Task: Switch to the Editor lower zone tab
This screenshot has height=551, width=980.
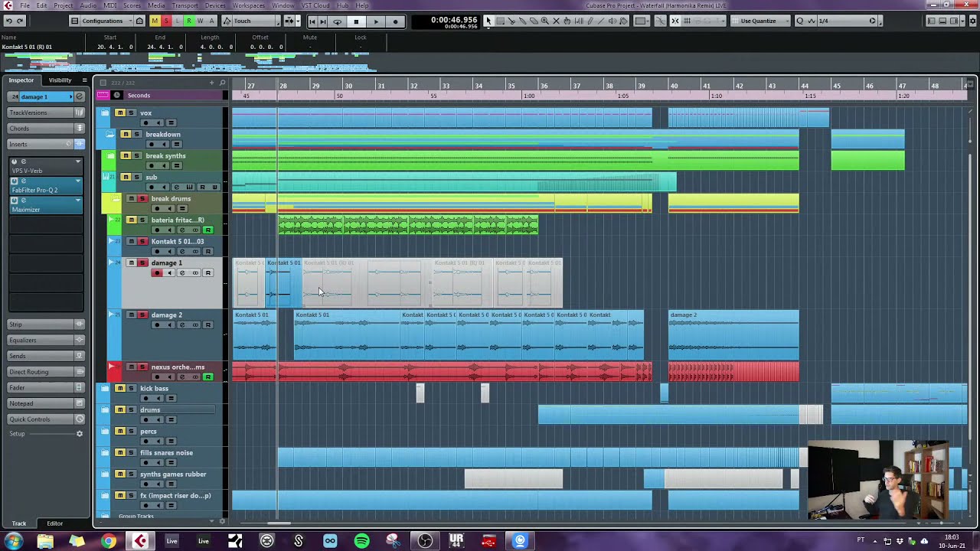Action: (54, 523)
